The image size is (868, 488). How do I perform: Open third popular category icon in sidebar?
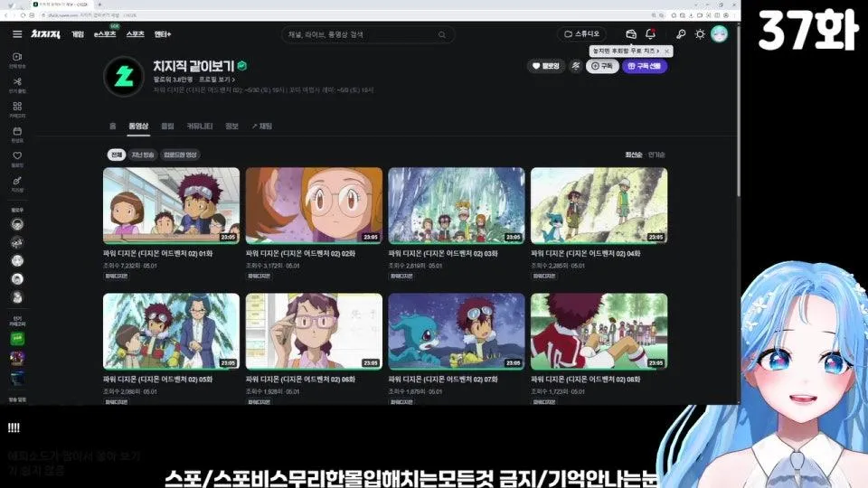17,379
